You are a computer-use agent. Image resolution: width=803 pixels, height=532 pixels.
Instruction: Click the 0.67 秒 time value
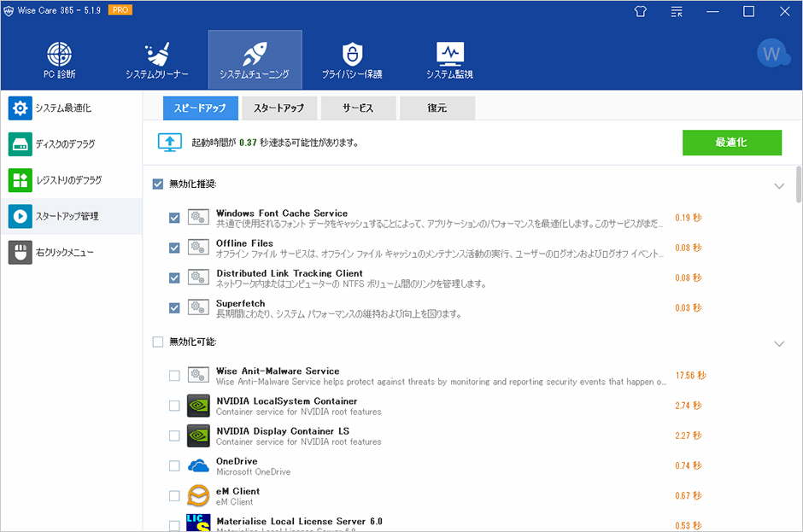[x=689, y=495]
